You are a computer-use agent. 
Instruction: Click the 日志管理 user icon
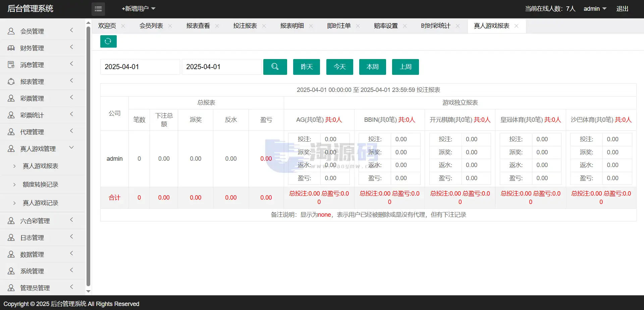pyautogui.click(x=11, y=238)
